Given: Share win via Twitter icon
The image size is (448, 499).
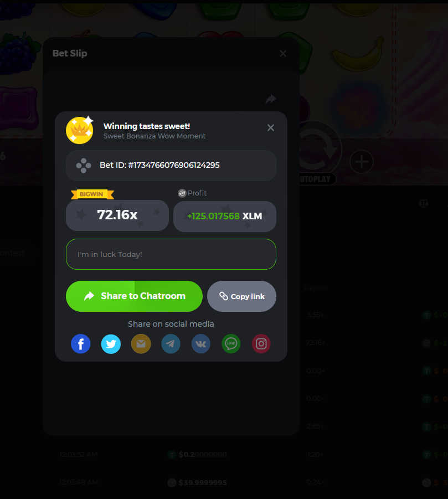Looking at the screenshot, I should coord(111,344).
